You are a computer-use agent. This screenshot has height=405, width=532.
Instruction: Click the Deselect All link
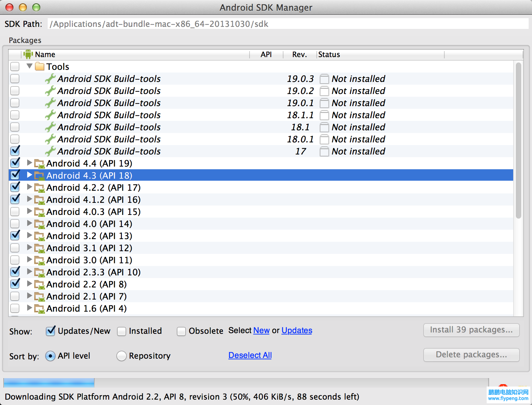pos(250,355)
